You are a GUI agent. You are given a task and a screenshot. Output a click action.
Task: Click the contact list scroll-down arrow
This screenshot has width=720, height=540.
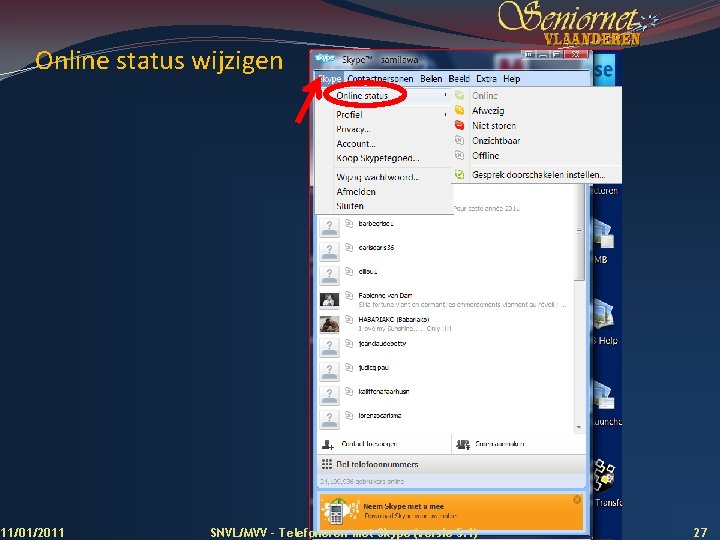click(x=579, y=427)
